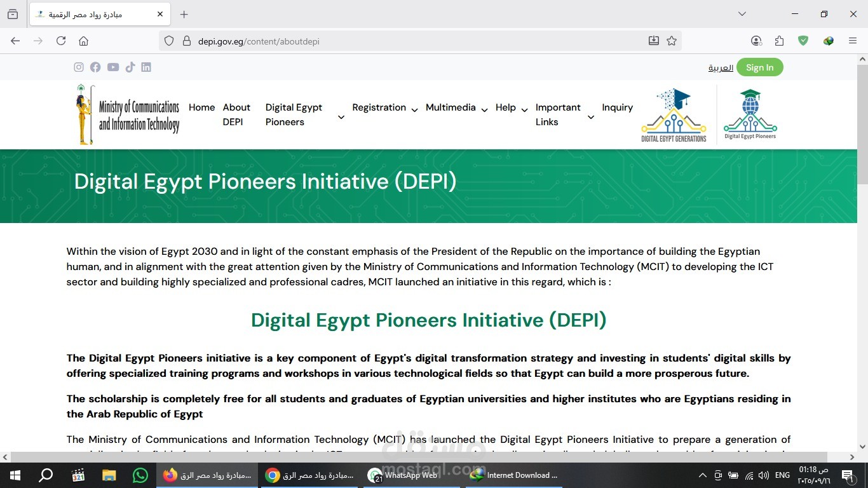Switch to the Chrome taskbar window
868x488 pixels.
coord(310,475)
